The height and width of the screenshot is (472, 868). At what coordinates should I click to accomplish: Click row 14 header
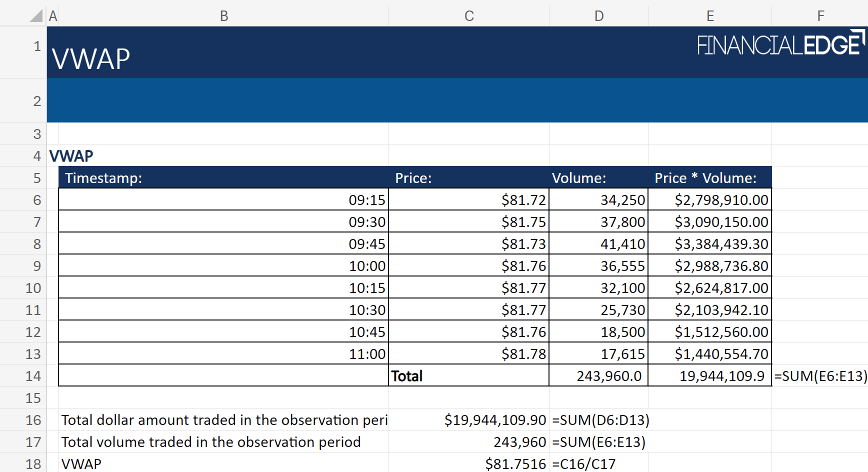33,376
